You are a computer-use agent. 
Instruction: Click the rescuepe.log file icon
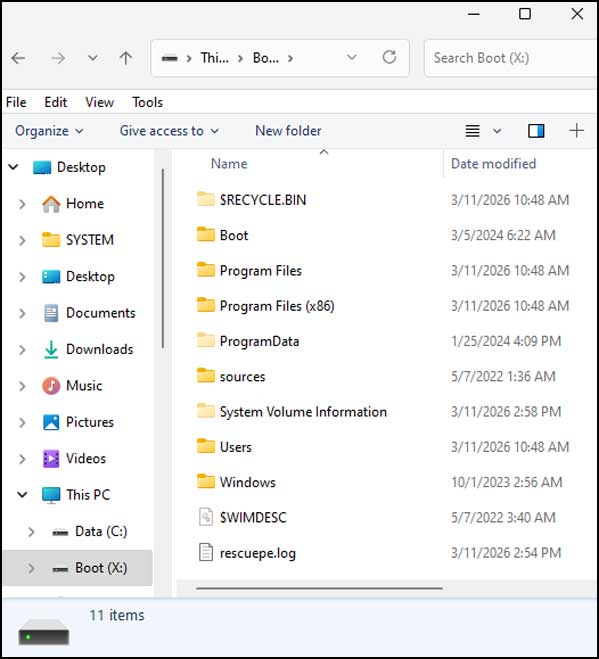[x=206, y=552]
